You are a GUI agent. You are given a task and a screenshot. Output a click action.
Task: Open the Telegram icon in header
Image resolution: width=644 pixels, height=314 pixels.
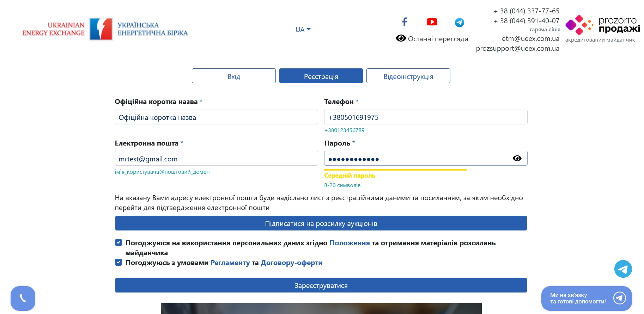[x=459, y=23]
